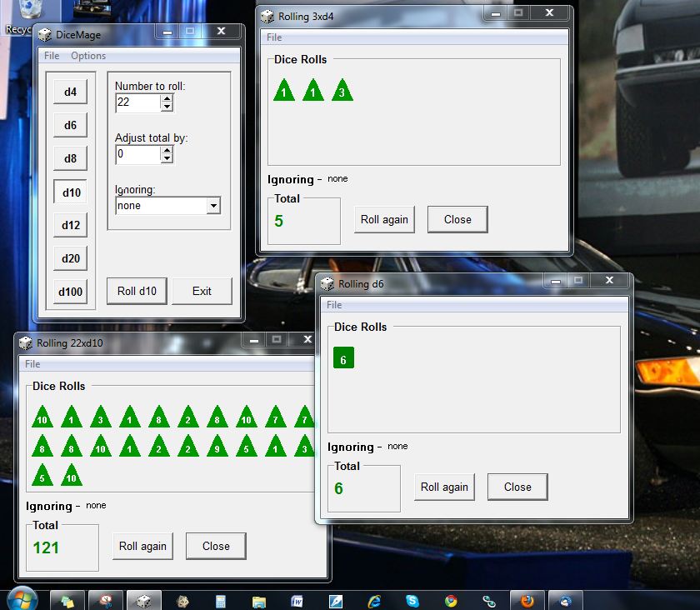Click Close in the Rolling 22xd10 window
The width and height of the screenshot is (700, 610).
point(216,547)
